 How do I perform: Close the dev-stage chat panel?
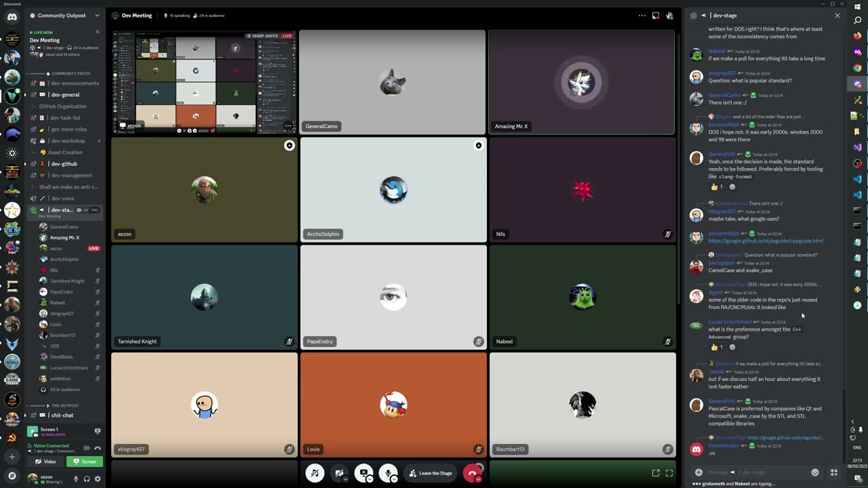click(837, 16)
